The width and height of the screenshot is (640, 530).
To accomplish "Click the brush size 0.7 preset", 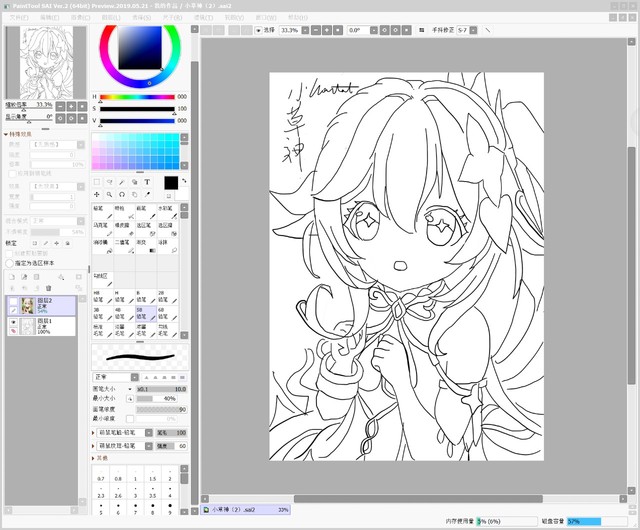I will point(102,479).
